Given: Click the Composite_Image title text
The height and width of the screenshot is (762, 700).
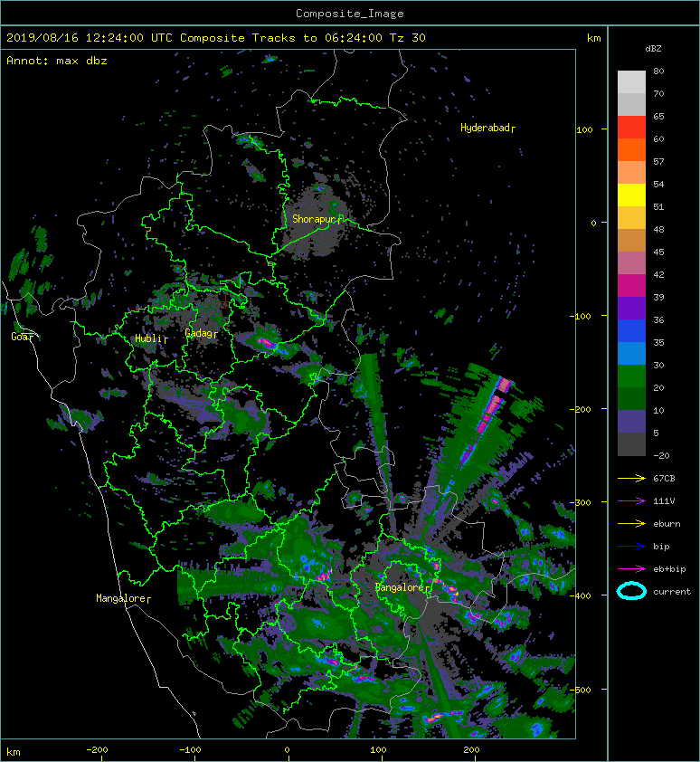Looking at the screenshot, I should click(350, 14).
